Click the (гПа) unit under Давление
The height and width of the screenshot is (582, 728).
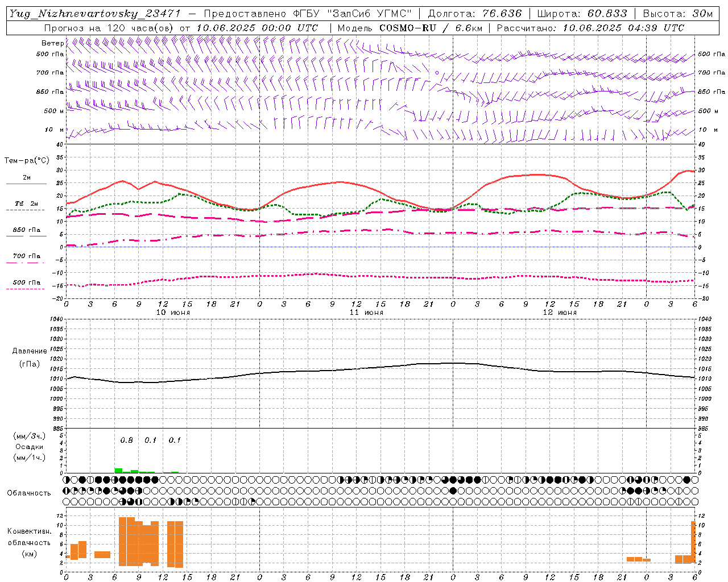point(30,364)
